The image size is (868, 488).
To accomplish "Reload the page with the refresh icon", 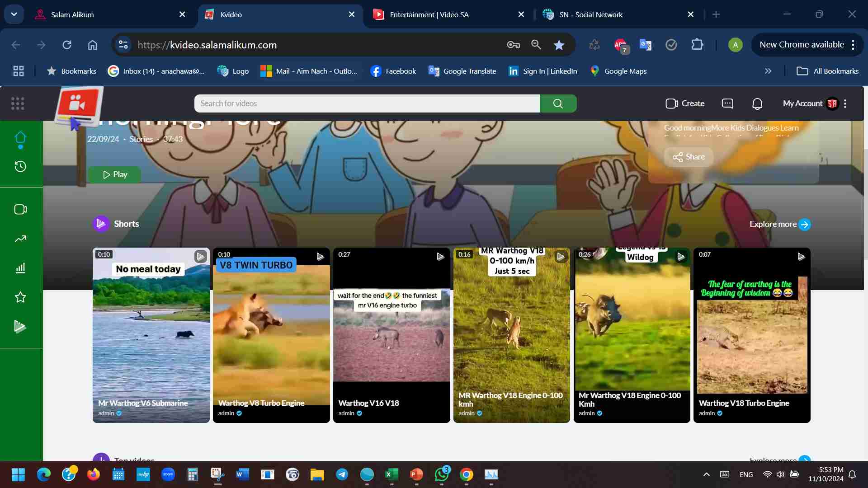I will pos(67,45).
